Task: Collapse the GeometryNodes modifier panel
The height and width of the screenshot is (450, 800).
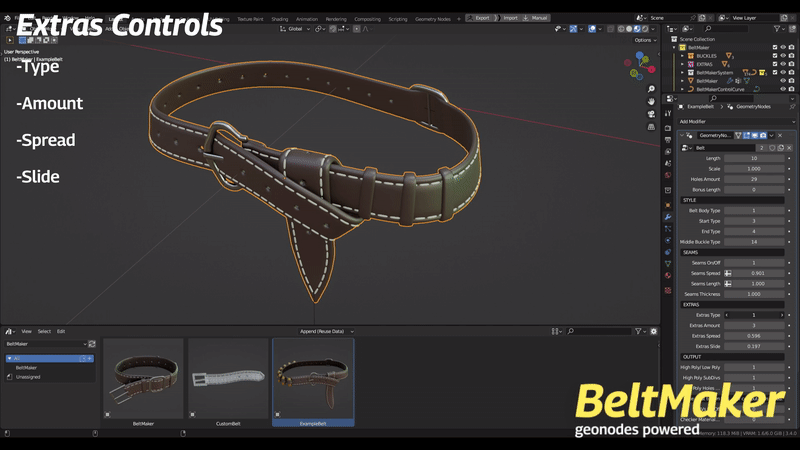Action: click(x=682, y=135)
